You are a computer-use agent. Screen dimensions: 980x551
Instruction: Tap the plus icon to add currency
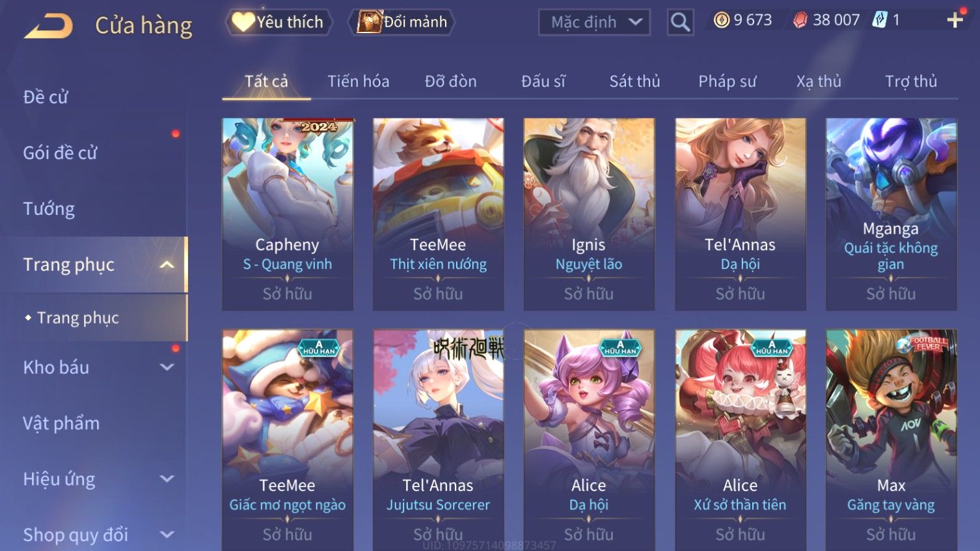click(955, 21)
